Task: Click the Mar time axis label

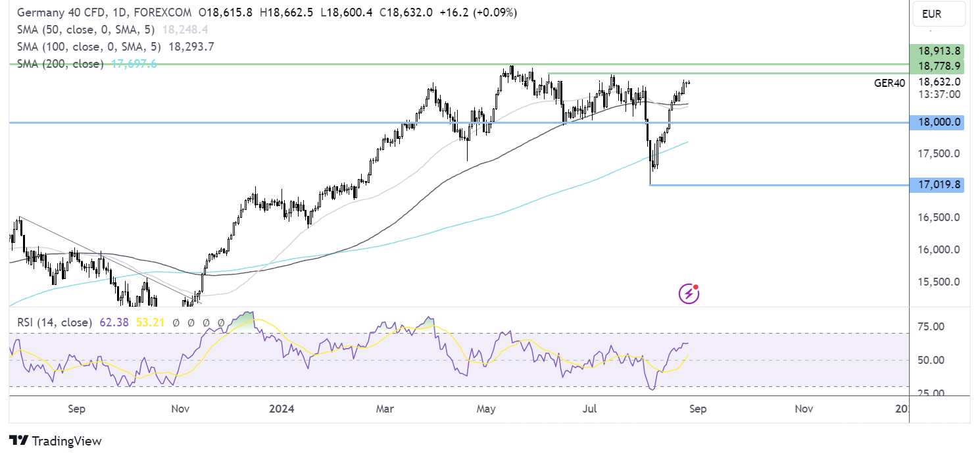Action: pos(385,409)
